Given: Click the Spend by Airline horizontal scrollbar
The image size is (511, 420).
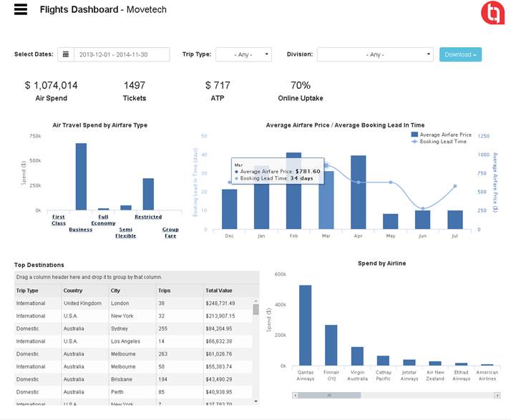Looking at the screenshot, I should [344, 395].
